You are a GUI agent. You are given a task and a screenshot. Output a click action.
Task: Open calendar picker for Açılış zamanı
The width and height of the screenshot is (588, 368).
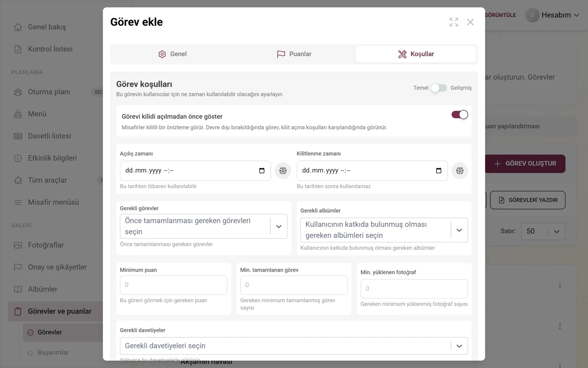(x=262, y=171)
